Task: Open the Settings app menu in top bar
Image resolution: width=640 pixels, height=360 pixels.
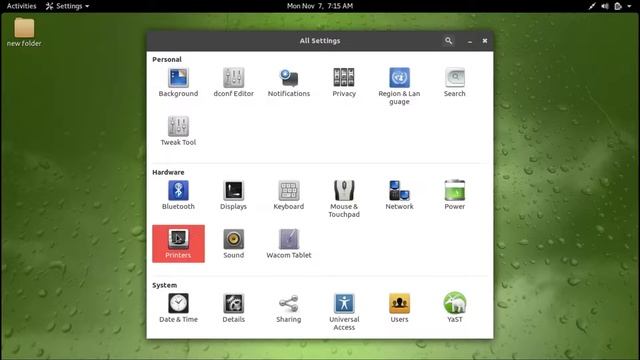Action: click(x=67, y=6)
